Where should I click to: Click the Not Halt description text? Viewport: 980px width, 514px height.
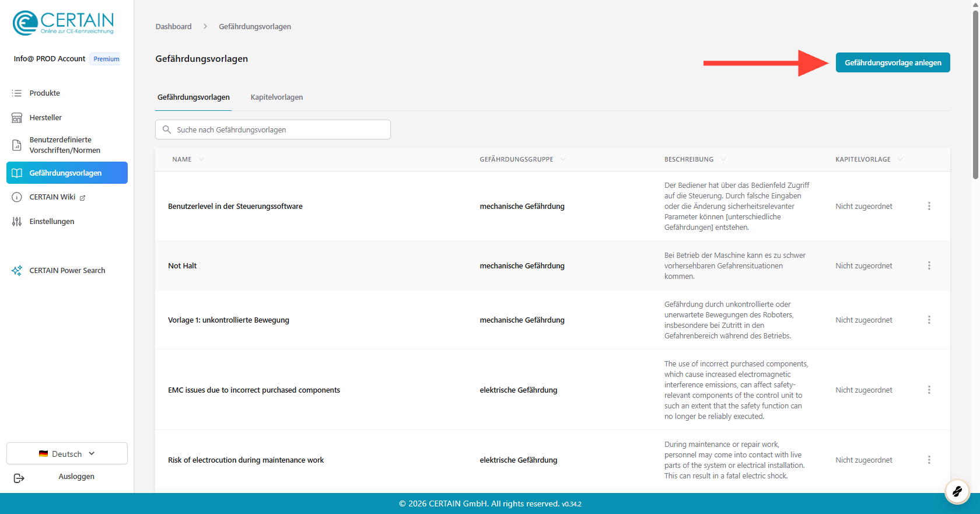(x=735, y=266)
